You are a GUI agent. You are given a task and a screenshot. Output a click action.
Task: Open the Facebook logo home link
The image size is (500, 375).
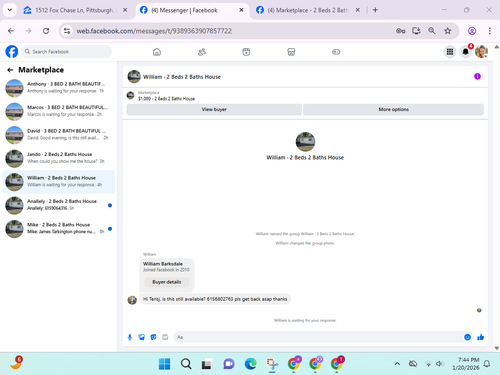click(12, 52)
